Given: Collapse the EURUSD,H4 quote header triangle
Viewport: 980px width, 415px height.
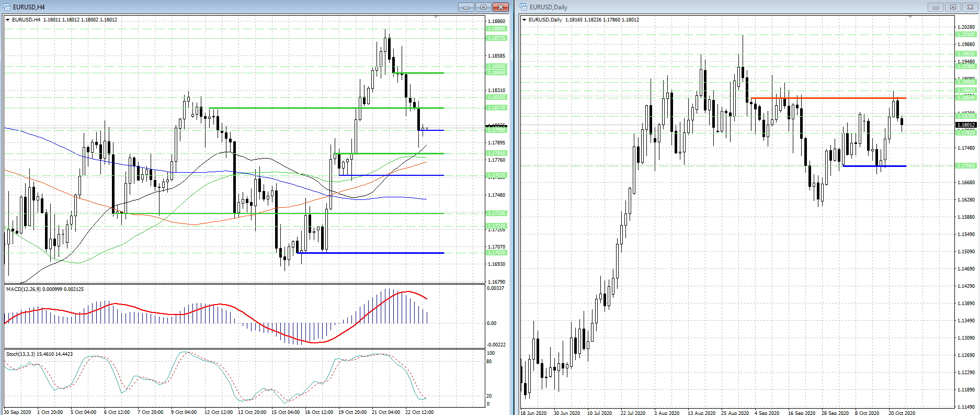Looking at the screenshot, I should [x=8, y=20].
